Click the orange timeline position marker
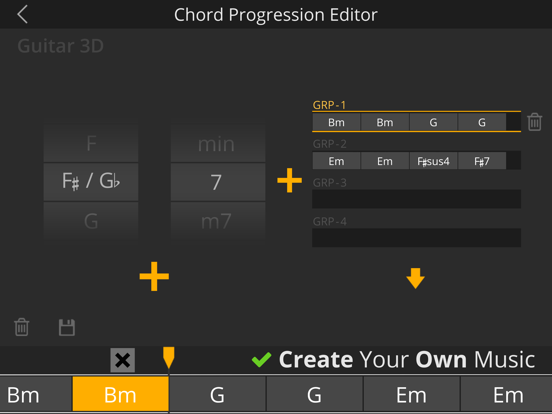 point(169,358)
